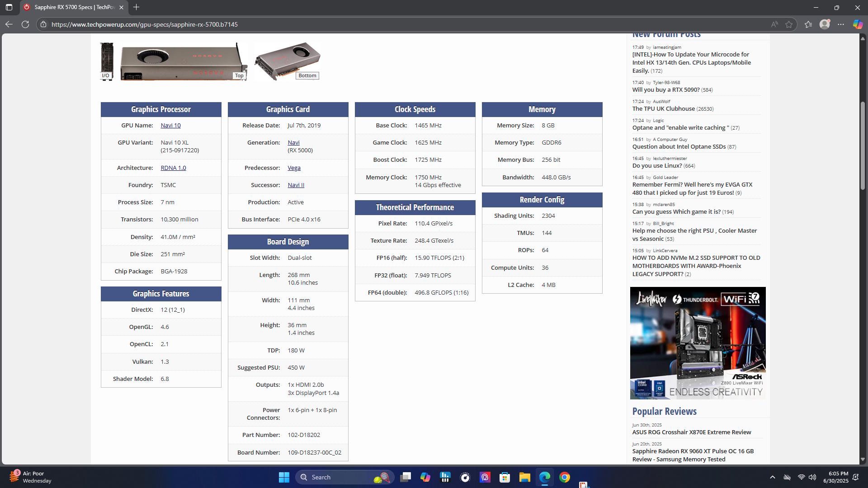Screen dimensions: 868x488
Task: Select the PCIe 4.0 x16 bus interface
Action: click(304, 220)
